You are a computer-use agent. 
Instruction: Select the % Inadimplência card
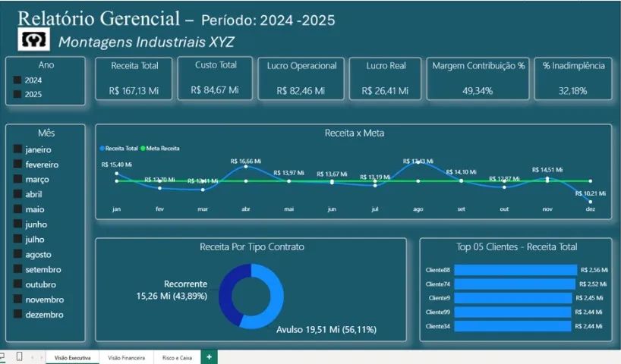click(573, 78)
